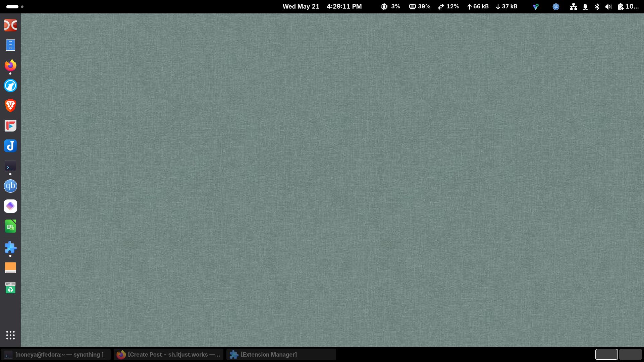Open the blue J app dock icon
Viewport: 644px width, 362px height.
10,146
